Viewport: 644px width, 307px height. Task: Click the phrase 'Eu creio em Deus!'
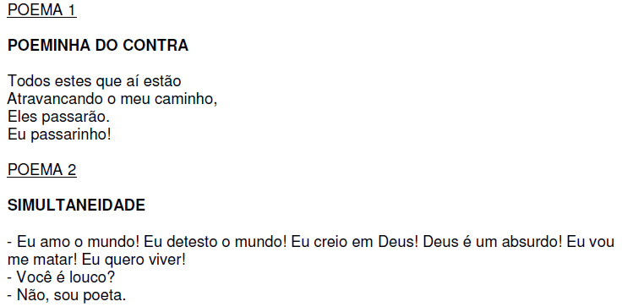pyautogui.click(x=355, y=242)
